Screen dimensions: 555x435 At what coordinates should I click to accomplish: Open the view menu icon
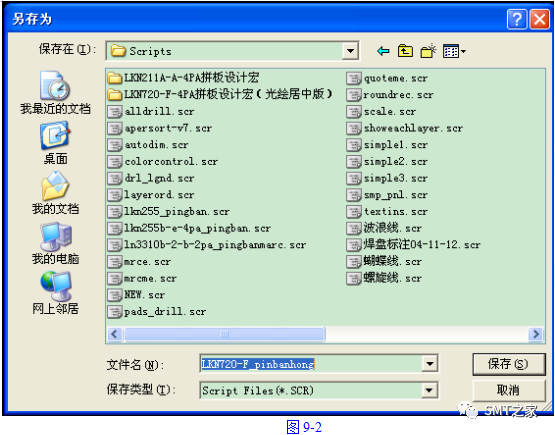tap(454, 52)
